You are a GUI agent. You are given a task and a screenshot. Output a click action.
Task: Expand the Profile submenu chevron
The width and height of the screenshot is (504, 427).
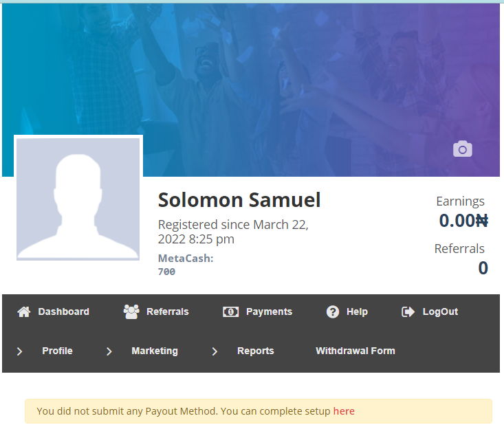coord(20,351)
